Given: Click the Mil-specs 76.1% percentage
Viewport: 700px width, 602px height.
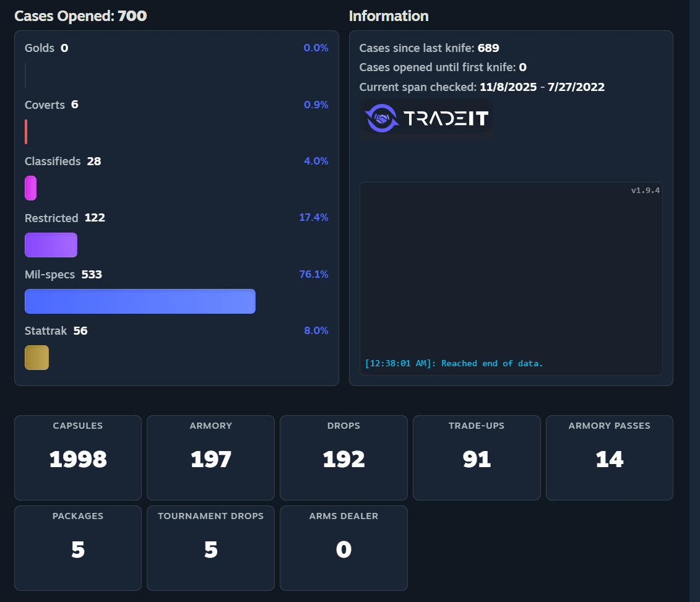Looking at the screenshot, I should click(313, 274).
